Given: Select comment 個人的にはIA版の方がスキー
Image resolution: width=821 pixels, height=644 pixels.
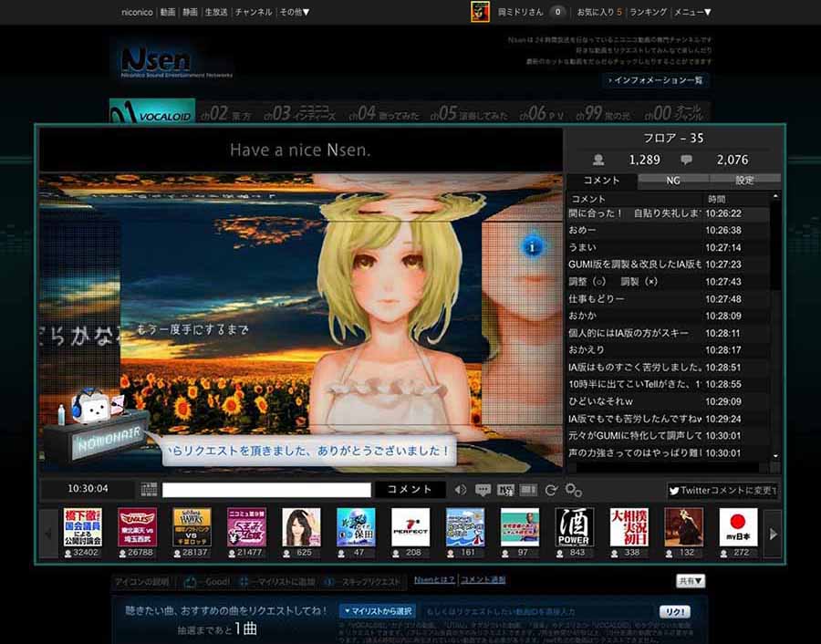Looking at the screenshot, I should coord(669,333).
